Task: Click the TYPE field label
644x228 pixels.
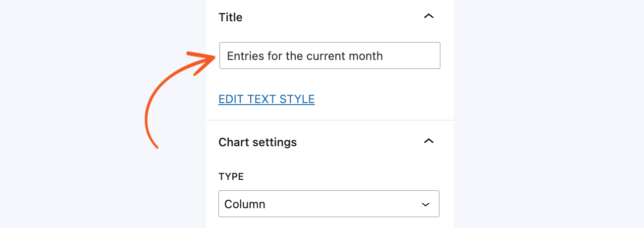Action: point(231,177)
